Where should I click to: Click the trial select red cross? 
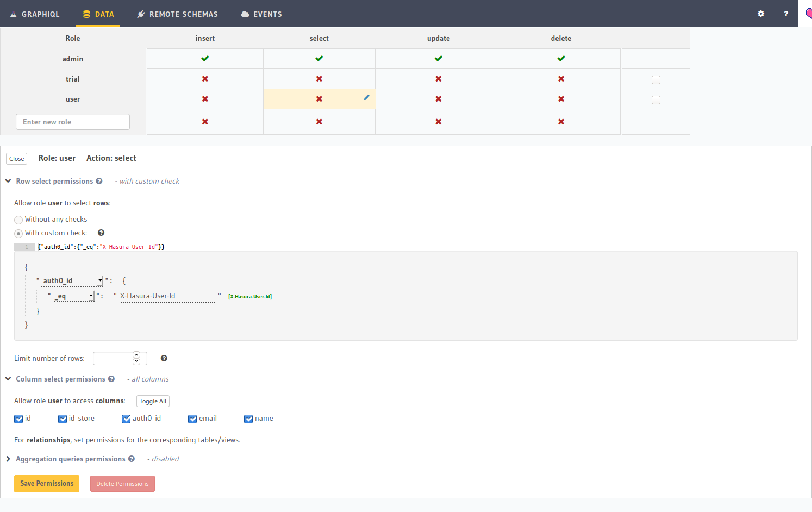click(319, 79)
